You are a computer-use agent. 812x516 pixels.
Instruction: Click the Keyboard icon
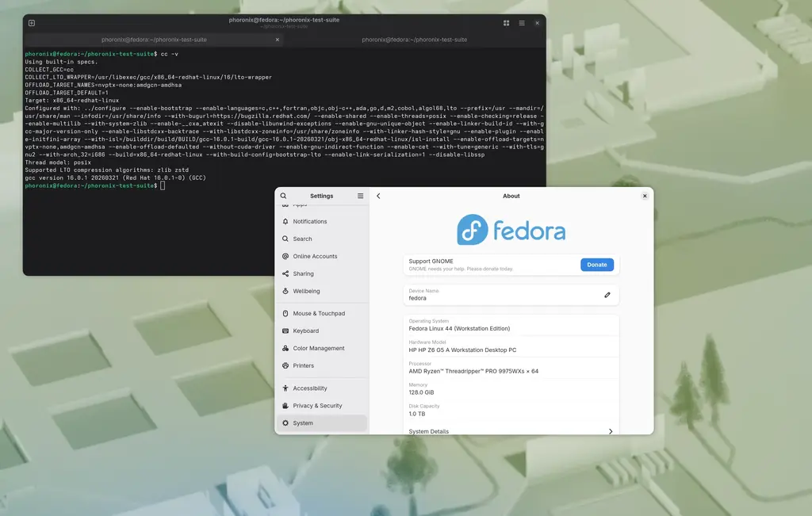click(285, 331)
